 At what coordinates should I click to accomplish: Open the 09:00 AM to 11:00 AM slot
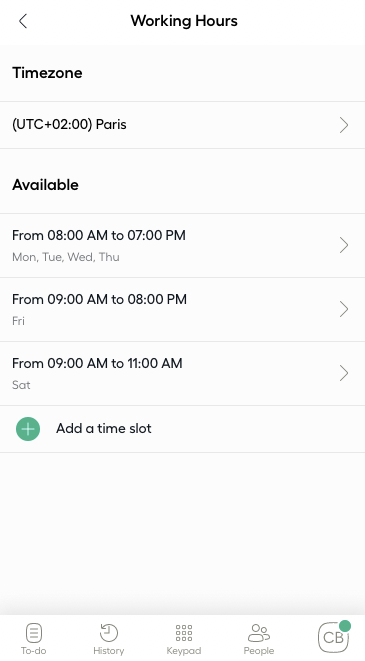[182, 373]
